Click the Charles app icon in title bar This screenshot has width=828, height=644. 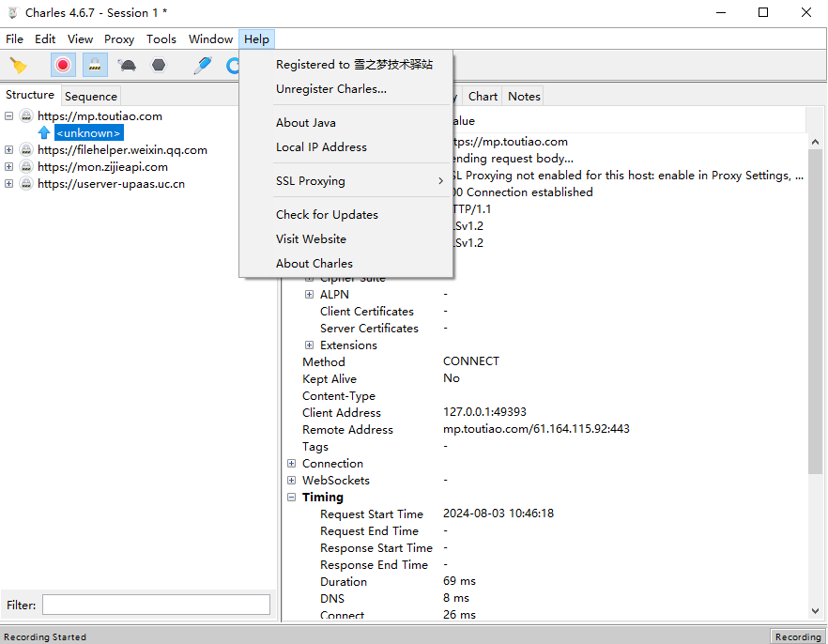click(12, 12)
